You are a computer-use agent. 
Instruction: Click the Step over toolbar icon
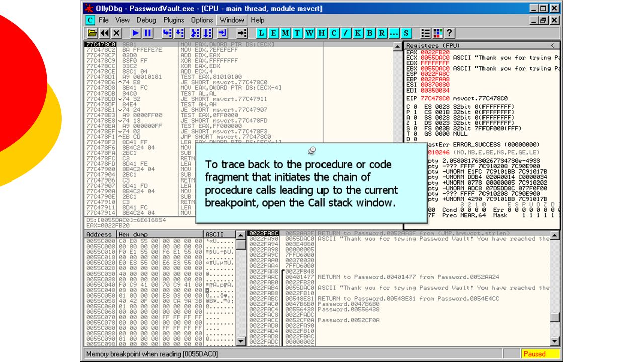(x=179, y=33)
